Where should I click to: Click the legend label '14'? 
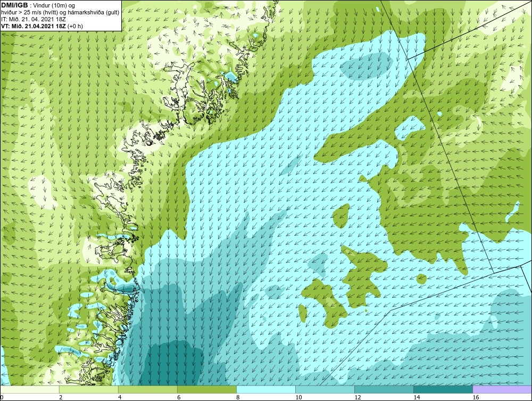coord(417,398)
